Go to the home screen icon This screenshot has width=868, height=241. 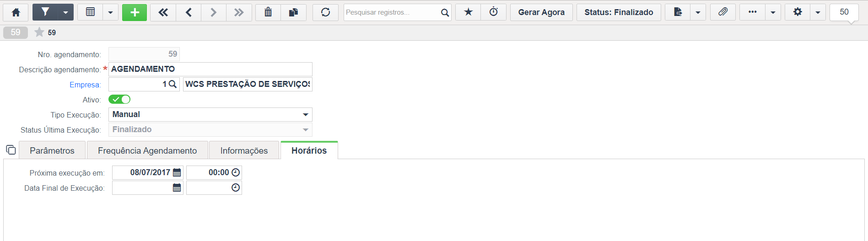click(x=16, y=12)
